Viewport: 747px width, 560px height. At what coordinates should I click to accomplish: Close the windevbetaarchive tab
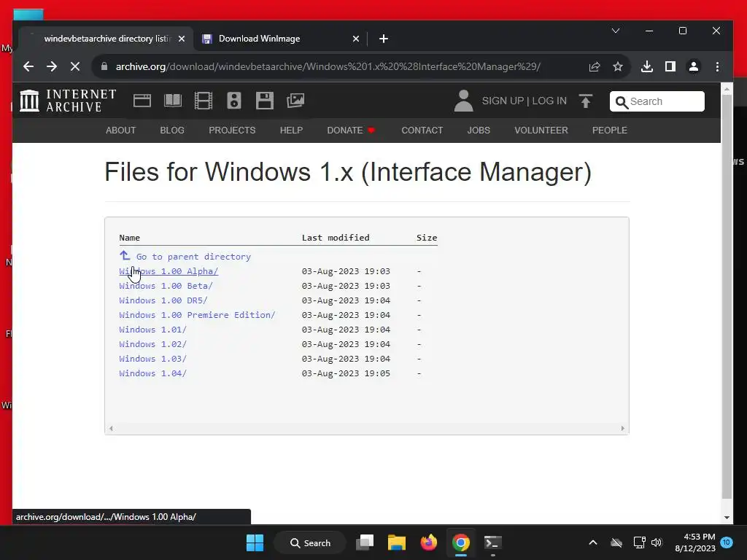point(182,39)
